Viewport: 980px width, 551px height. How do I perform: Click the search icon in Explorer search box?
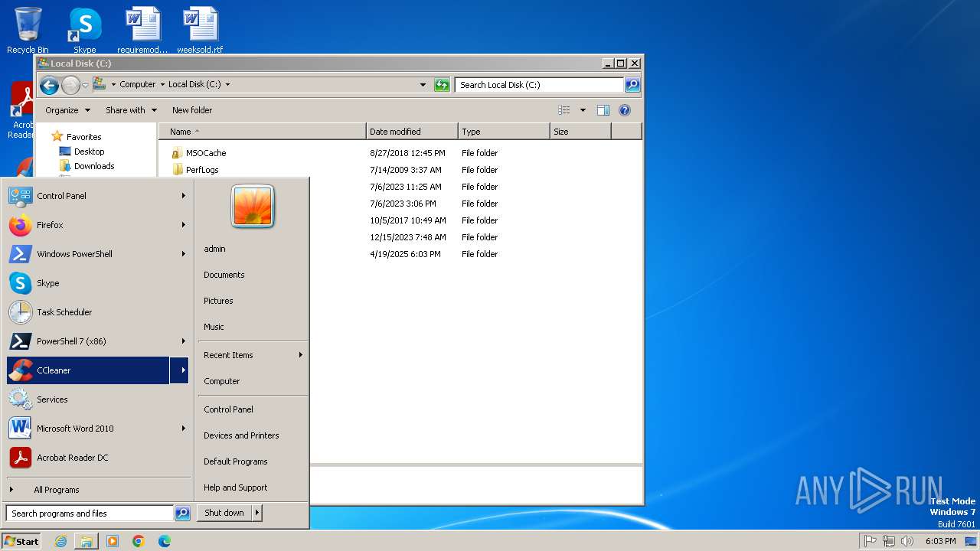[x=632, y=85]
